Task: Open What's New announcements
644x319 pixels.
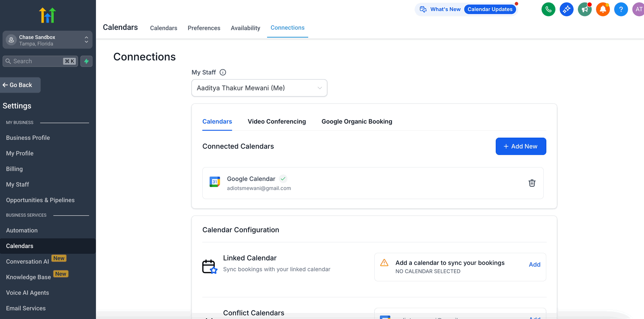Action: (440, 9)
